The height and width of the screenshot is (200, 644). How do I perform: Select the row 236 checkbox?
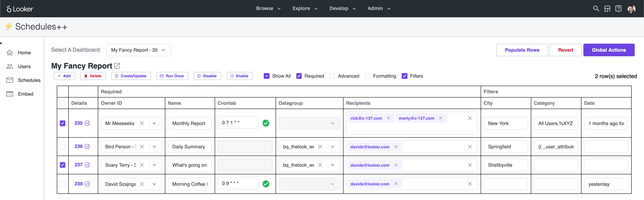pos(62,146)
